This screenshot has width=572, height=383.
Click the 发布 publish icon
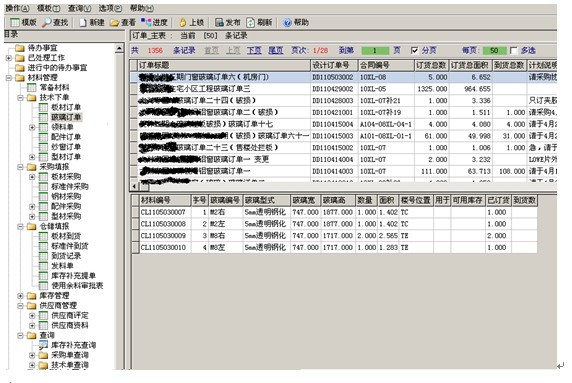point(219,23)
